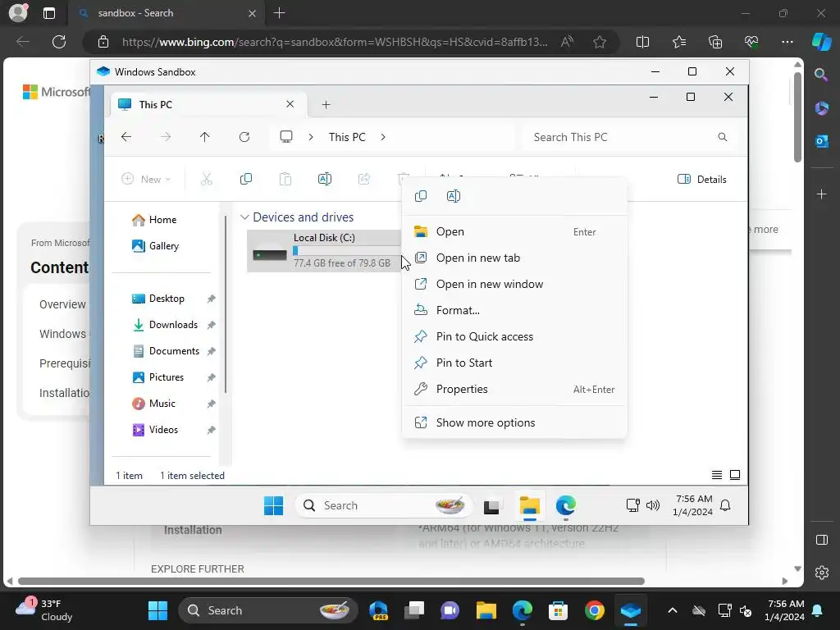
Task: Click Overview link on Bing page
Action: 62,304
